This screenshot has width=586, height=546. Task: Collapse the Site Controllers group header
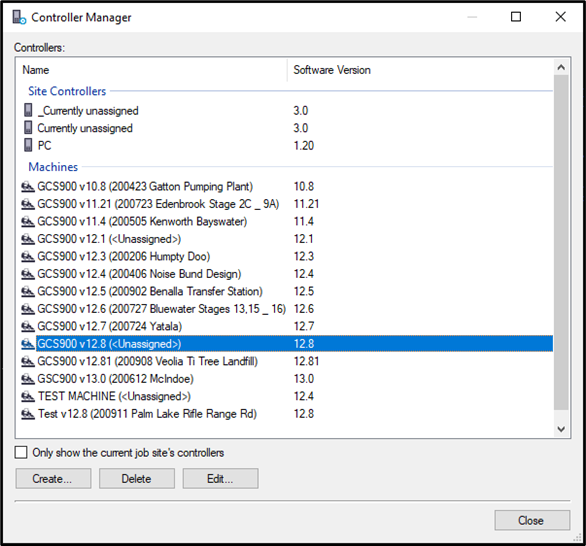(x=67, y=91)
